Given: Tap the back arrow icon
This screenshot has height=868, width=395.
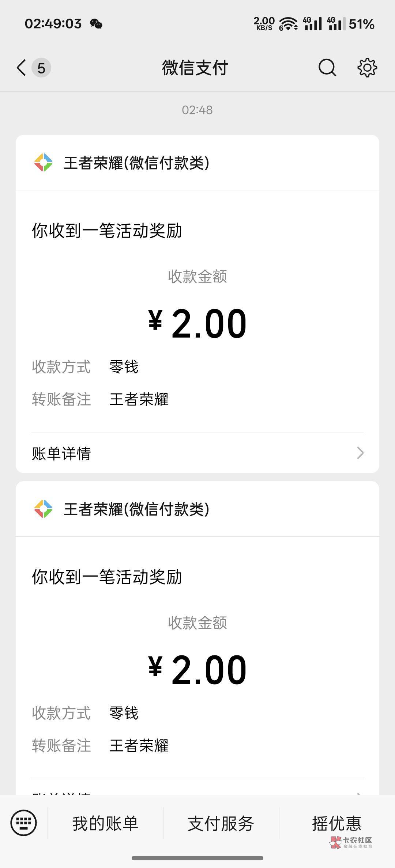Looking at the screenshot, I should point(22,68).
